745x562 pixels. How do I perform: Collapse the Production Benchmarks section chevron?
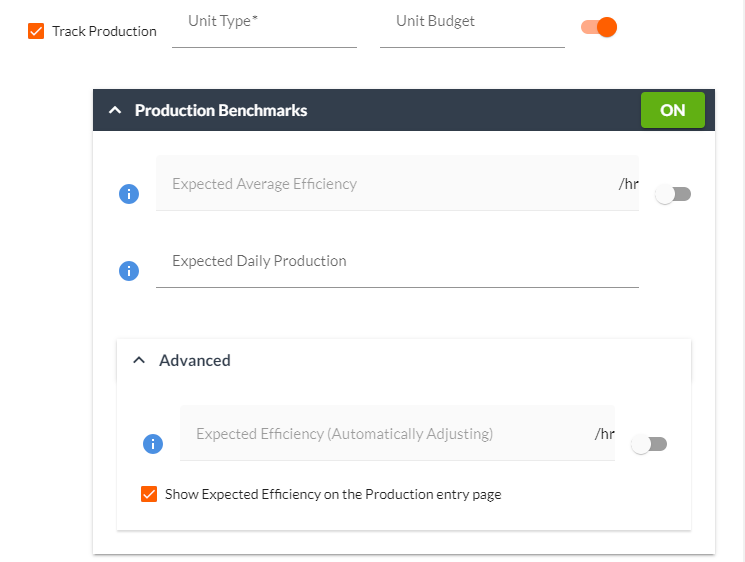[x=114, y=110]
